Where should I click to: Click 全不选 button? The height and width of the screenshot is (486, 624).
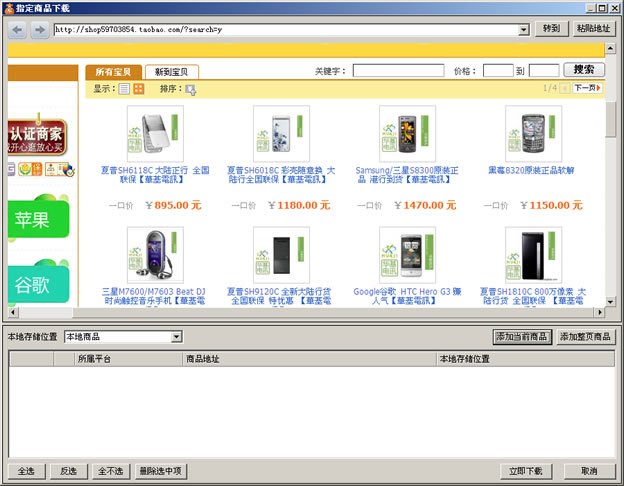click(111, 471)
